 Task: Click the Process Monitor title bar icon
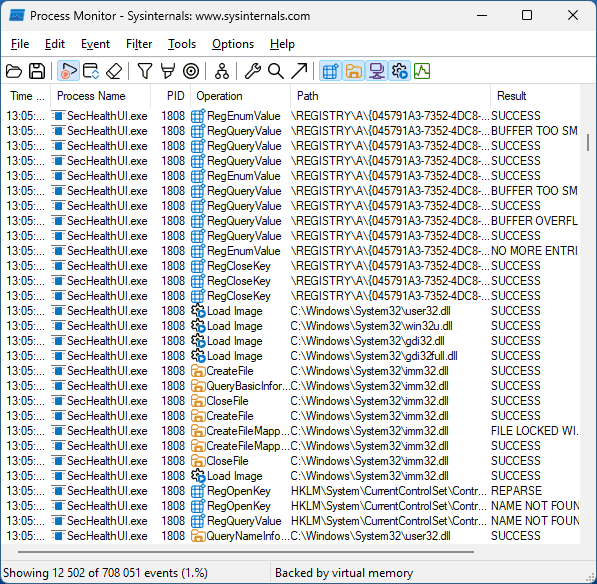(17, 16)
